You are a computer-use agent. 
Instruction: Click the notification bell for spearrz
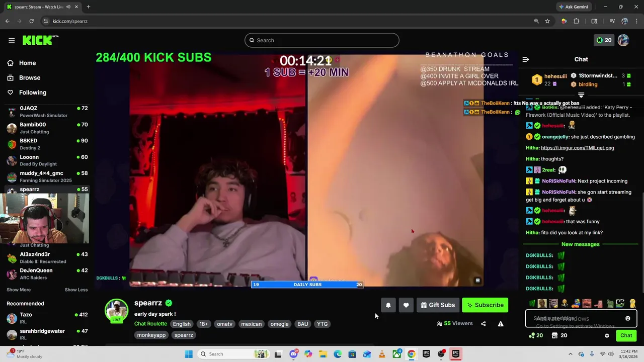point(388,305)
